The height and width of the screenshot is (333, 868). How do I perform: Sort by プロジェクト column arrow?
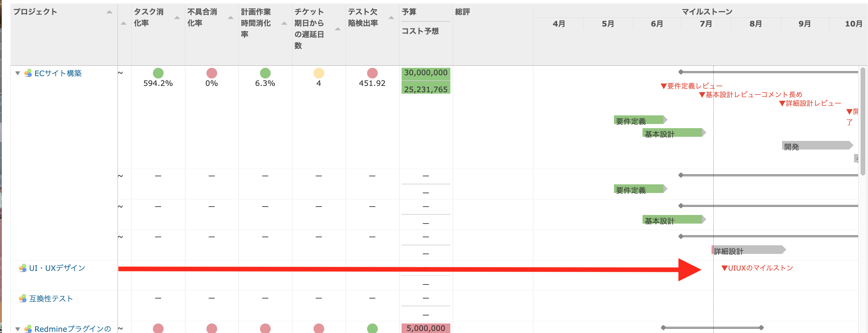click(x=109, y=12)
